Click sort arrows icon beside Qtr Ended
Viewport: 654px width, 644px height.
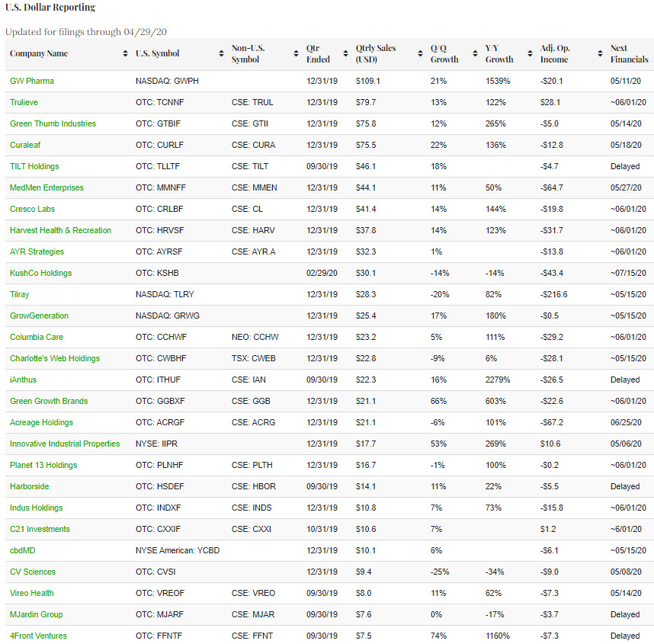point(346,54)
